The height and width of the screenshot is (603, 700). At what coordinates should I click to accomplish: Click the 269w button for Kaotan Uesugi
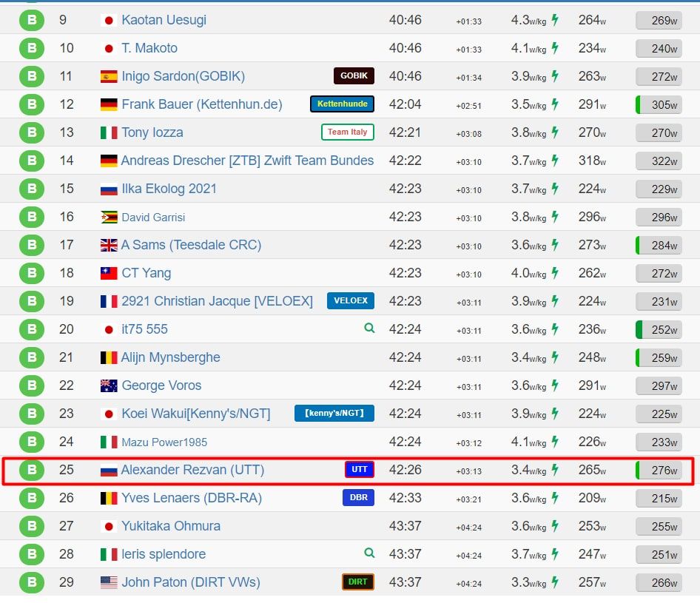tap(659, 21)
